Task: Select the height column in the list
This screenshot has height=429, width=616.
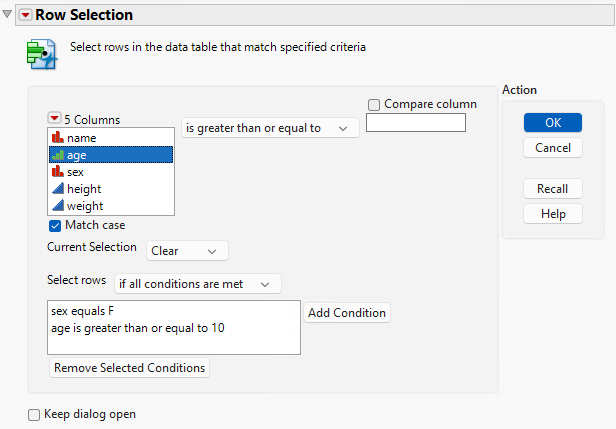Action: click(x=111, y=189)
